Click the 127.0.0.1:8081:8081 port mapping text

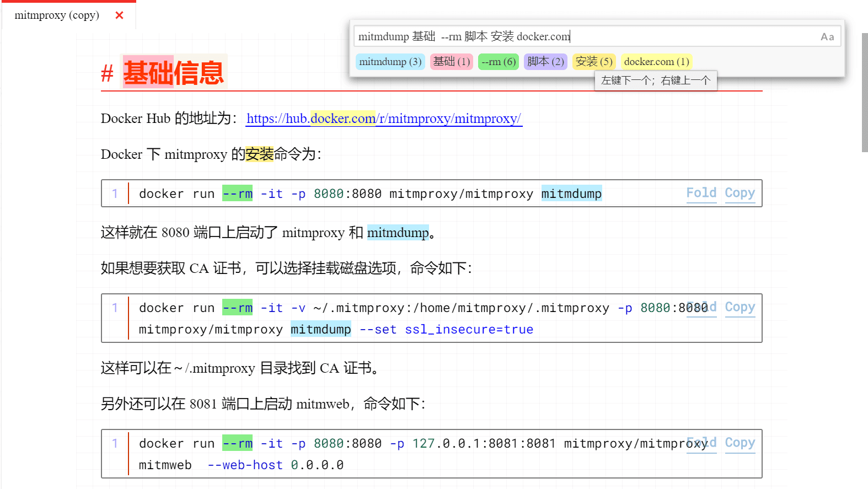pyautogui.click(x=484, y=444)
